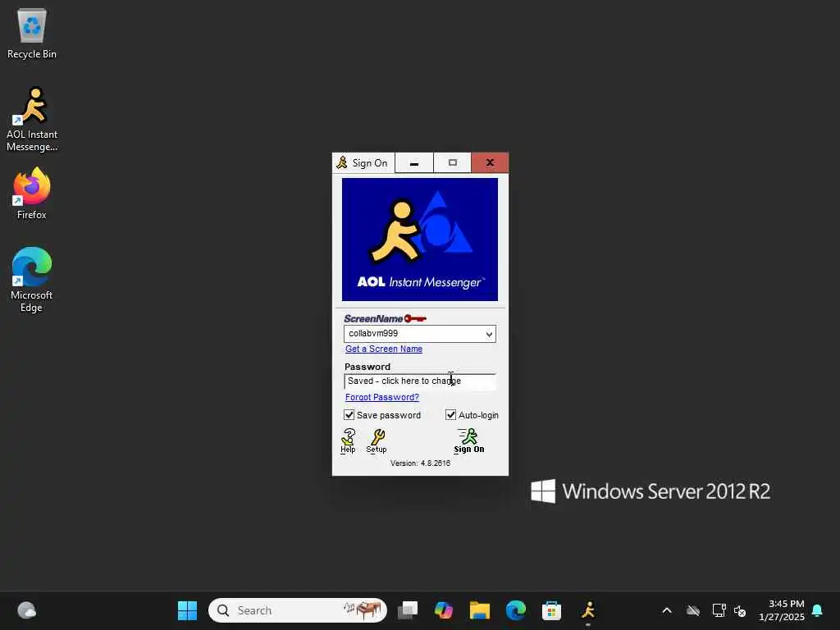Minimize the Sign On window
The height and width of the screenshot is (630, 840).
click(414, 163)
